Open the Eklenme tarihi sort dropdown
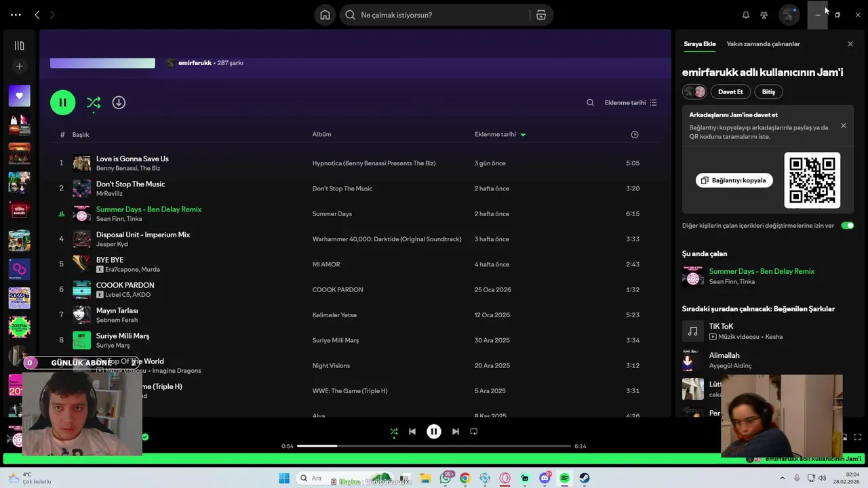868x488 pixels. (x=631, y=103)
